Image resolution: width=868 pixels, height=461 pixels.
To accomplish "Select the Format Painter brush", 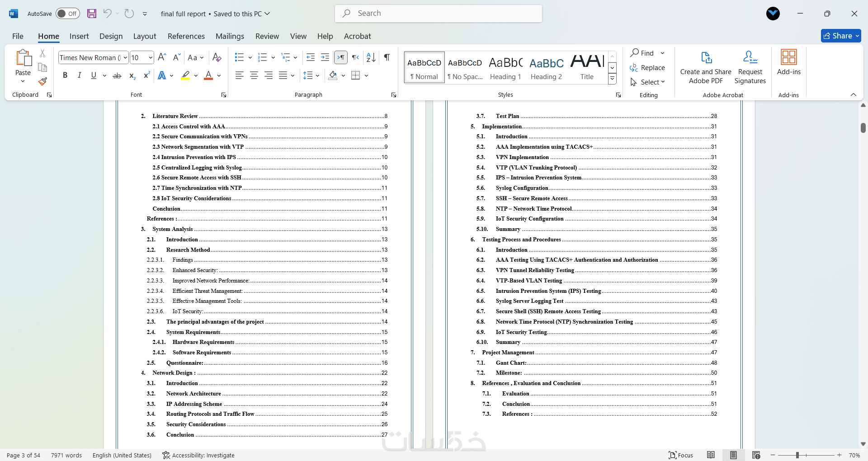I will [x=42, y=81].
